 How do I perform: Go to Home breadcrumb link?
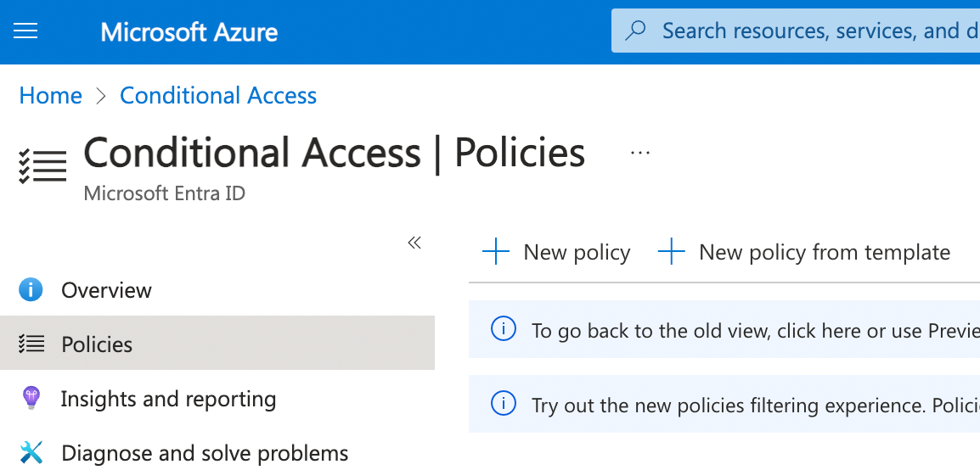click(x=51, y=96)
